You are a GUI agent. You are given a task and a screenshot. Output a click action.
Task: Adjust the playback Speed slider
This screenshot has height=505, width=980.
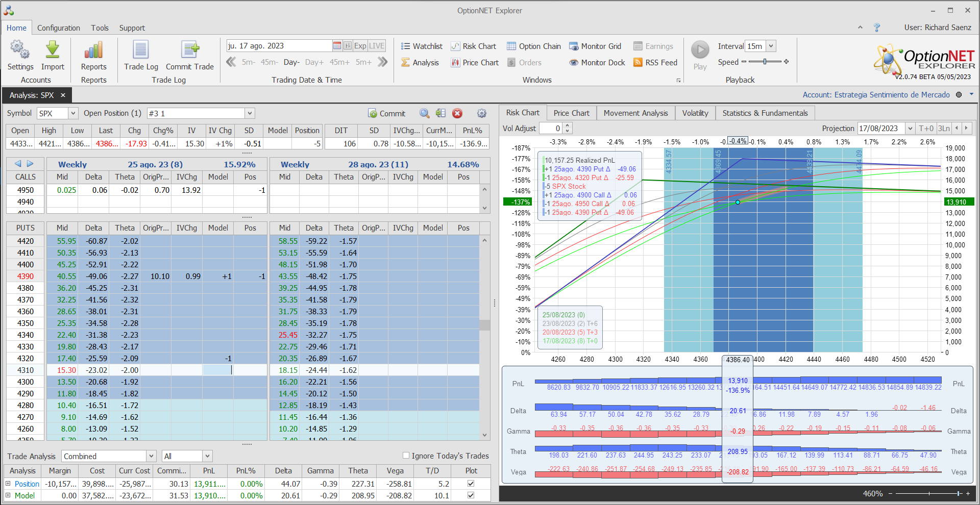click(765, 62)
